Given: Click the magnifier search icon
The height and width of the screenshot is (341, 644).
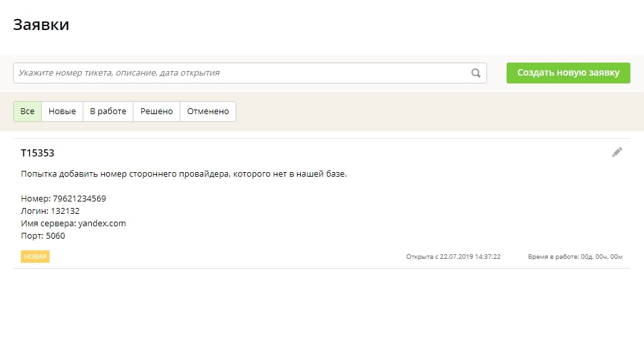Looking at the screenshot, I should (x=475, y=73).
